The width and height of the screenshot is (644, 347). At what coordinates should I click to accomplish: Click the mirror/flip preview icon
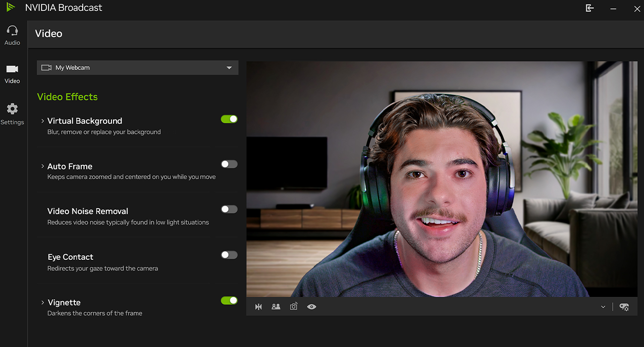click(258, 307)
